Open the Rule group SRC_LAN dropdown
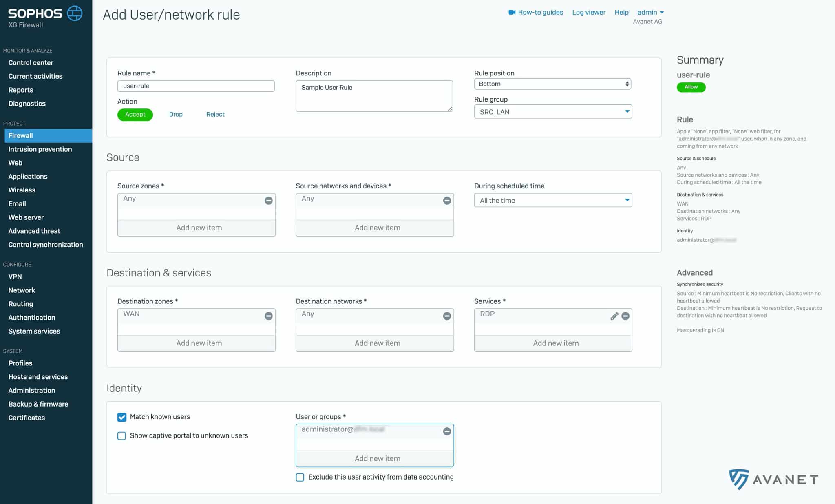The image size is (835, 504). click(553, 112)
